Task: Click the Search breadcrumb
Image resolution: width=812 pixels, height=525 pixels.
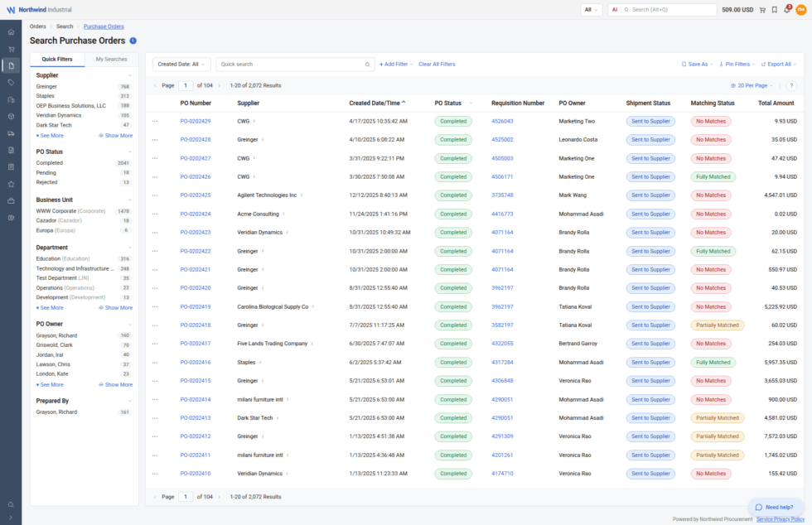Action: click(x=65, y=26)
